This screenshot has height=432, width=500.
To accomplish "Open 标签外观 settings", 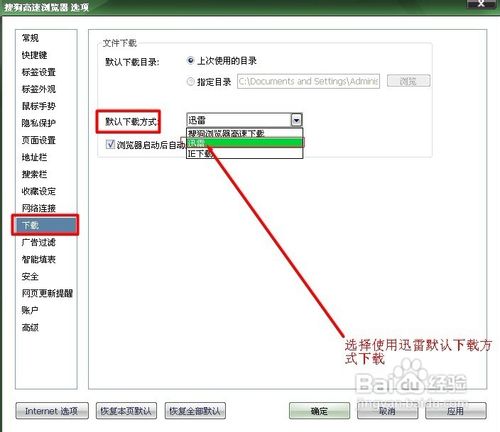I will [39, 89].
